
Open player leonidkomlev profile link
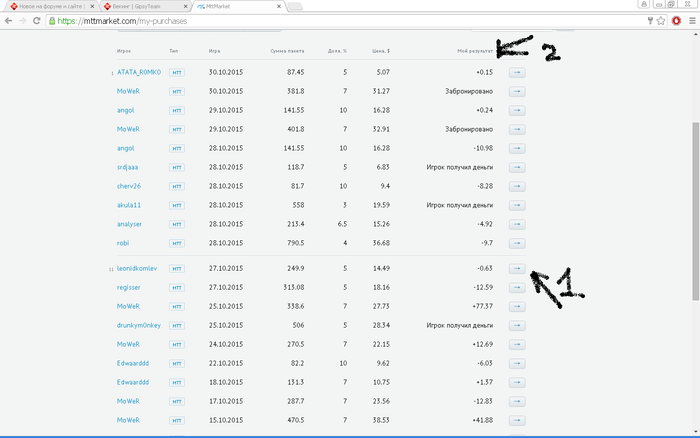[x=137, y=268]
